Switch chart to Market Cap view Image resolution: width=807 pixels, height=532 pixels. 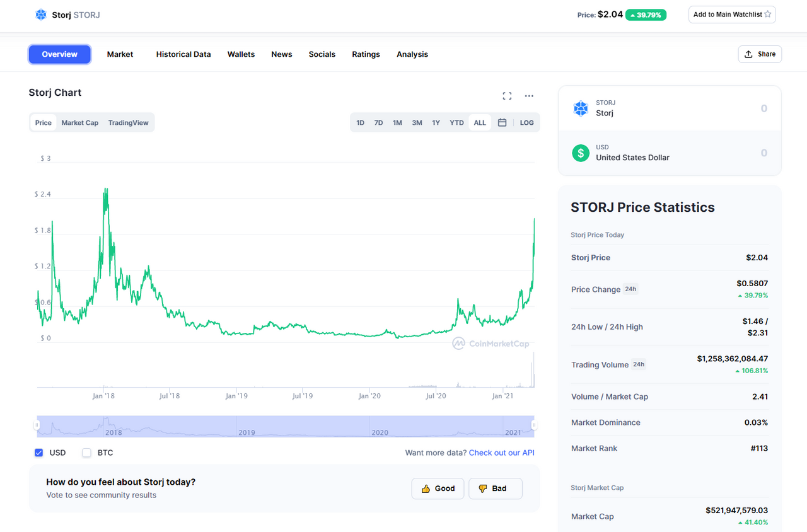coord(80,123)
